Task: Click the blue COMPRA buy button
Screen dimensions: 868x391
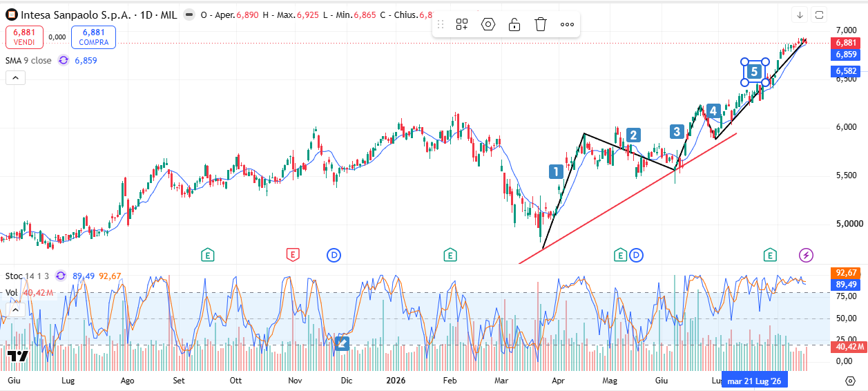Action: 93,37
